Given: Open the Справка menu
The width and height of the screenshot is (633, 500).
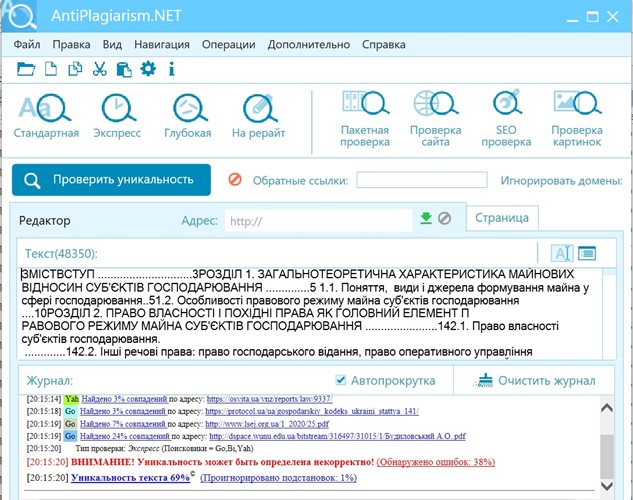Looking at the screenshot, I should pyautogui.click(x=384, y=44).
